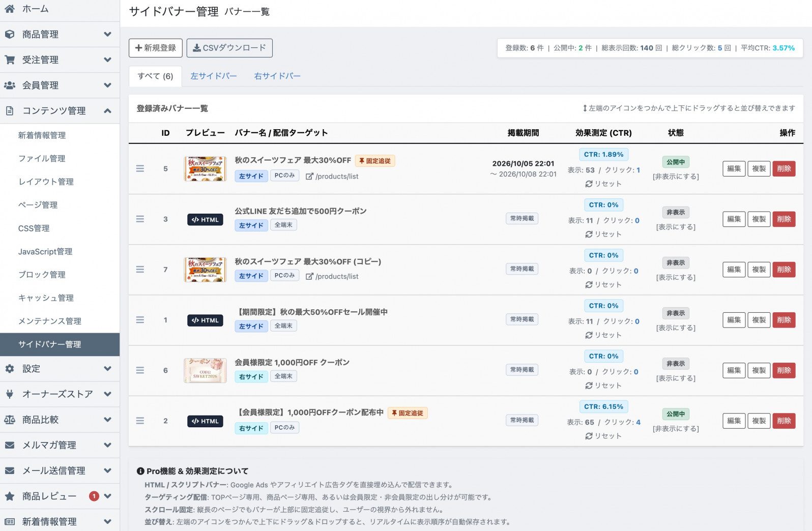Grab the drag handle for banner ID 3

click(x=140, y=219)
